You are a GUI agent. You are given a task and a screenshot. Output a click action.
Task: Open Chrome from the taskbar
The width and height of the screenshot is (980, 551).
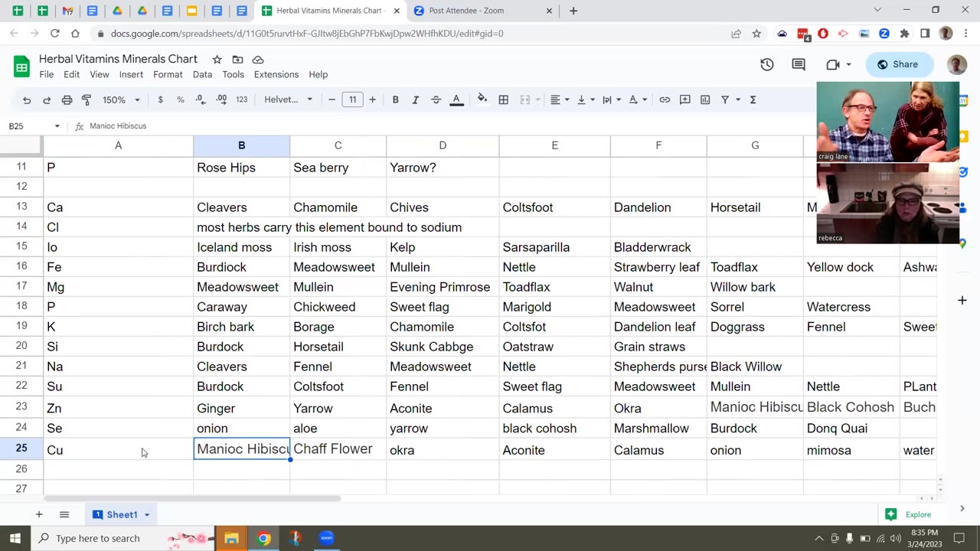(263, 538)
